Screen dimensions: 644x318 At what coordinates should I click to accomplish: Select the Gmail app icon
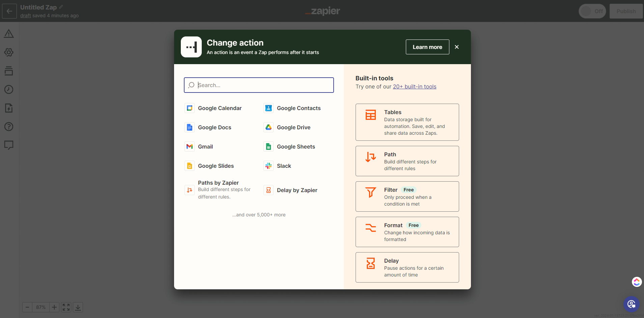(190, 147)
